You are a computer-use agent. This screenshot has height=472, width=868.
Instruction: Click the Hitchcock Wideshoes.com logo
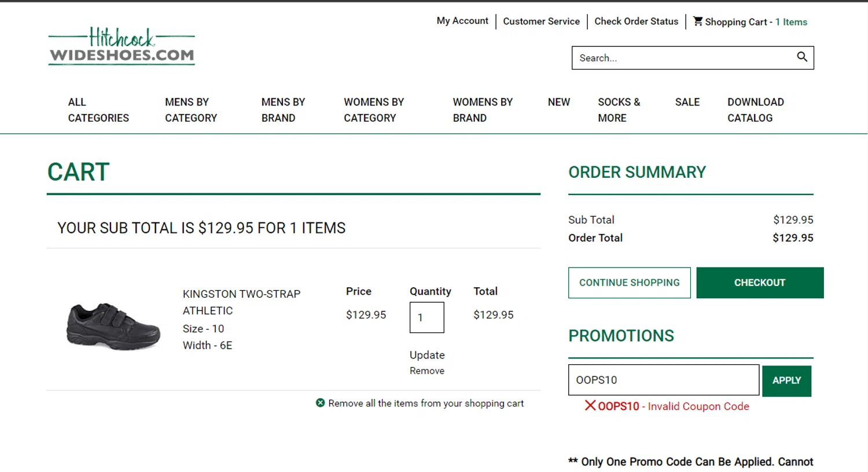122,46
